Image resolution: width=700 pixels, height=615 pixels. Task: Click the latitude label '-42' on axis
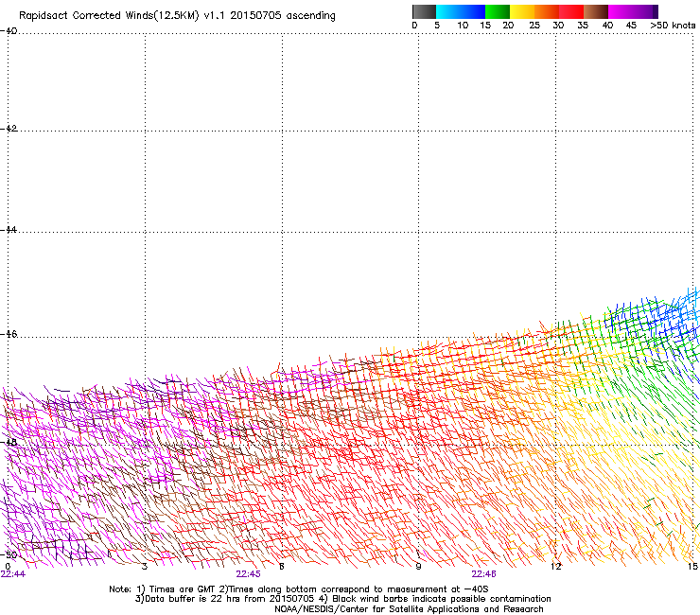(x=9, y=128)
